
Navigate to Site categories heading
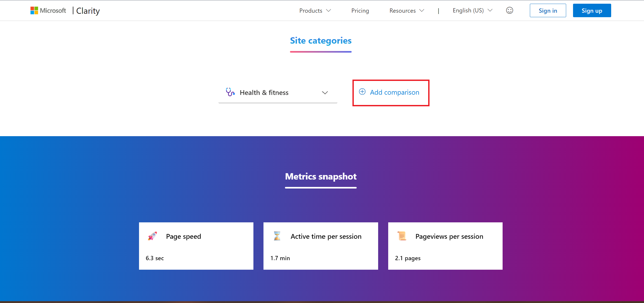point(321,40)
